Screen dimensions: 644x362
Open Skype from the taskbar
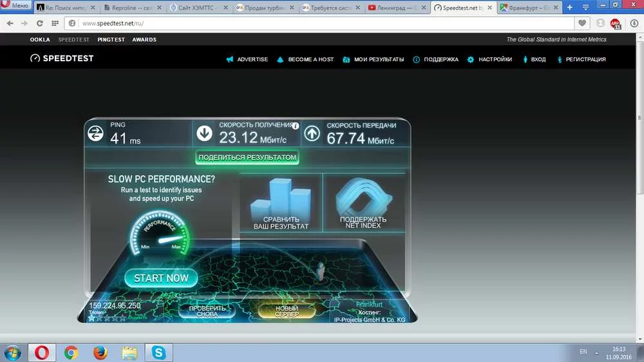(x=158, y=352)
